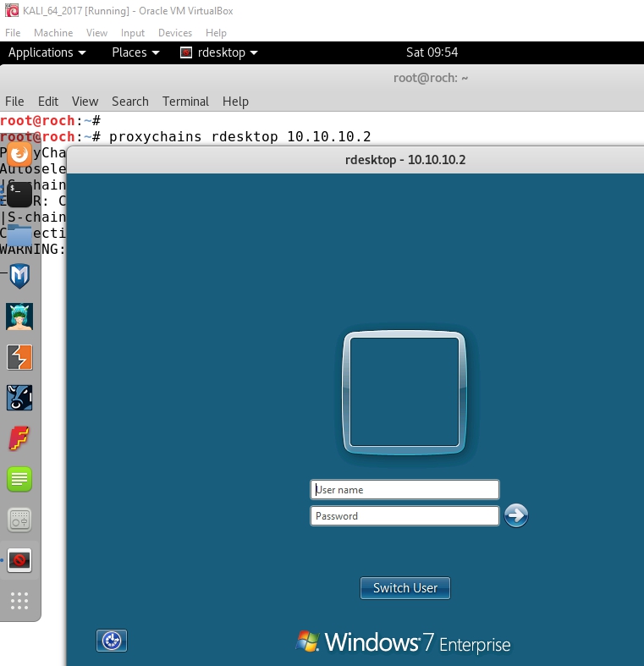
Task: Open clock Sat 09:54 calendar
Action: click(x=432, y=52)
